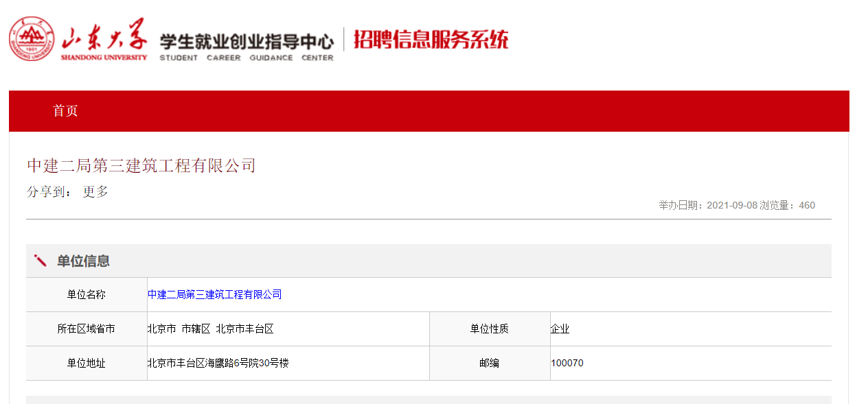Click the 浏览量：460 view count

coord(787,205)
